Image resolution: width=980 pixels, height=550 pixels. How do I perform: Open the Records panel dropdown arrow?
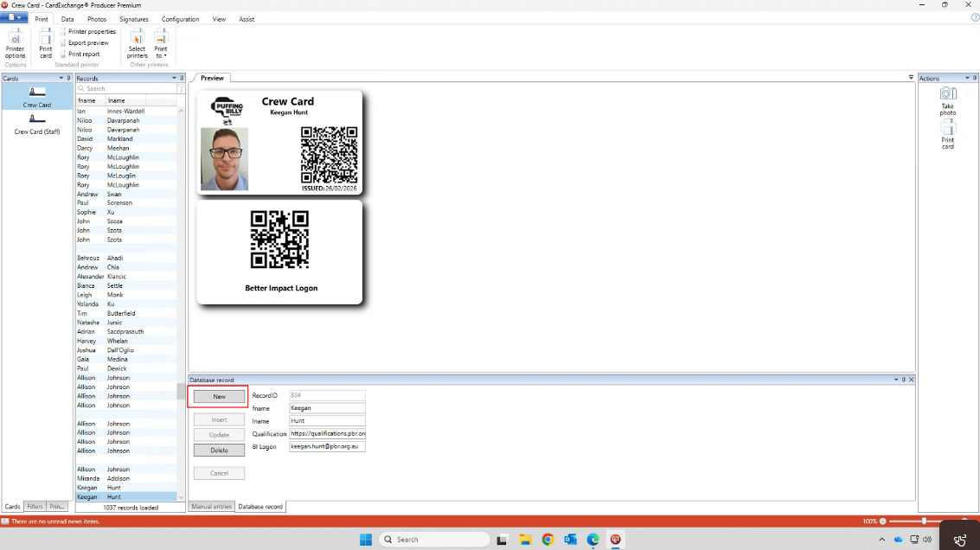(173, 78)
